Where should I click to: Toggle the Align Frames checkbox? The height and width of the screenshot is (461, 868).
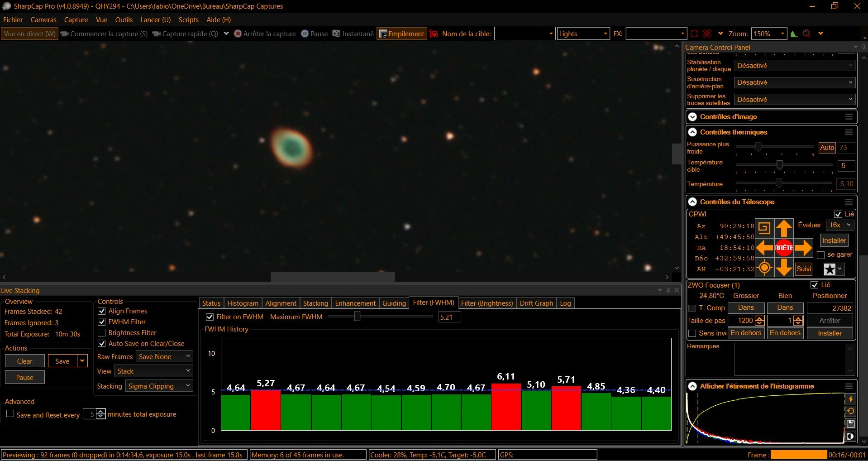click(x=102, y=311)
